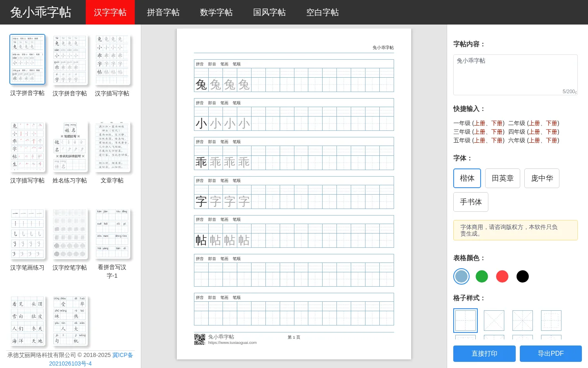The height and width of the screenshot is (368, 588).
Task: Load 二年级 上册 quick input
Action: coord(535,123)
